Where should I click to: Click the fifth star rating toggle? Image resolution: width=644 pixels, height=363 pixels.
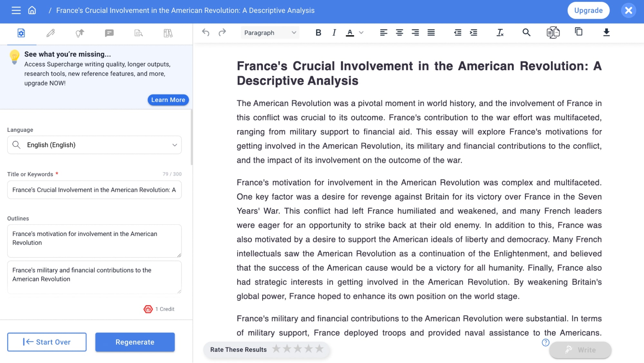click(x=322, y=349)
